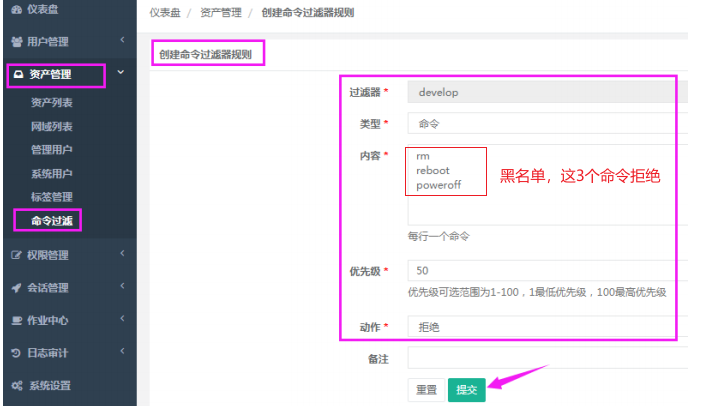Click the 过滤器 develop field
Image resolution: width=716 pixels, height=406 pixels.
coord(548,92)
